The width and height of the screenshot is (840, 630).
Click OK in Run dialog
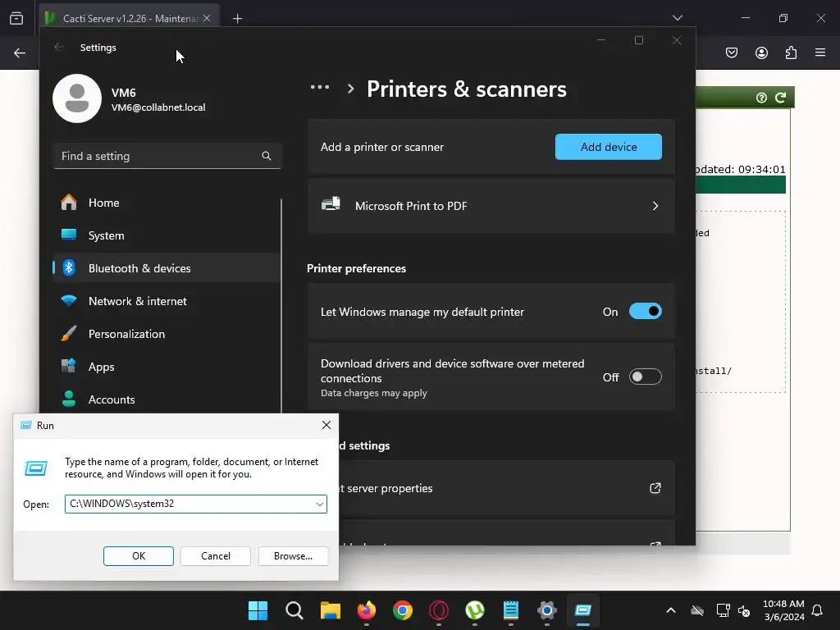pos(138,556)
